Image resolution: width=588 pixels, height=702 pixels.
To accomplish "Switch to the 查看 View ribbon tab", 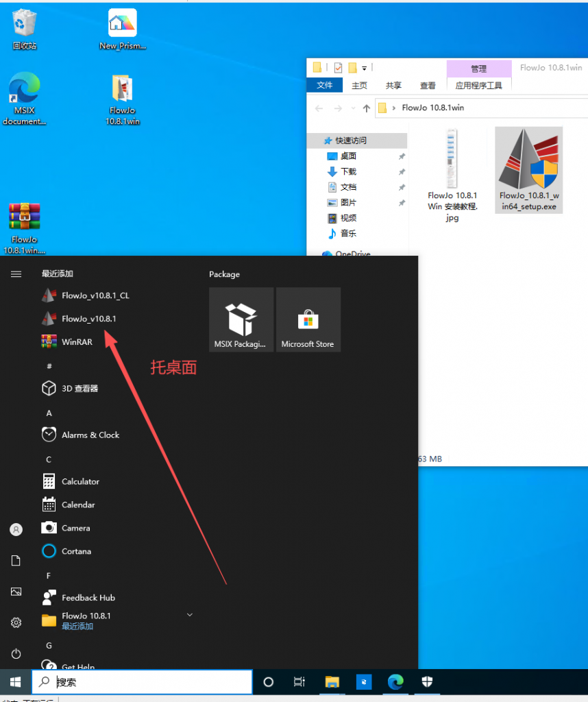I will pyautogui.click(x=428, y=86).
